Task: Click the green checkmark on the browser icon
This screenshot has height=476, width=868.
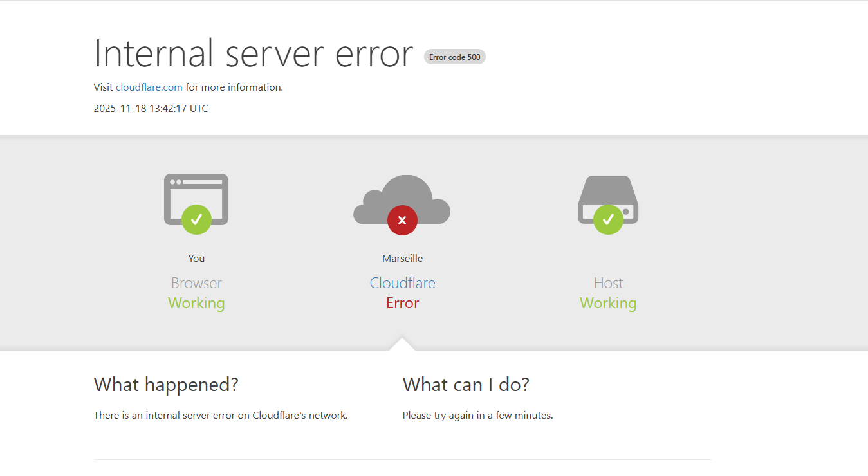Action: point(196,219)
